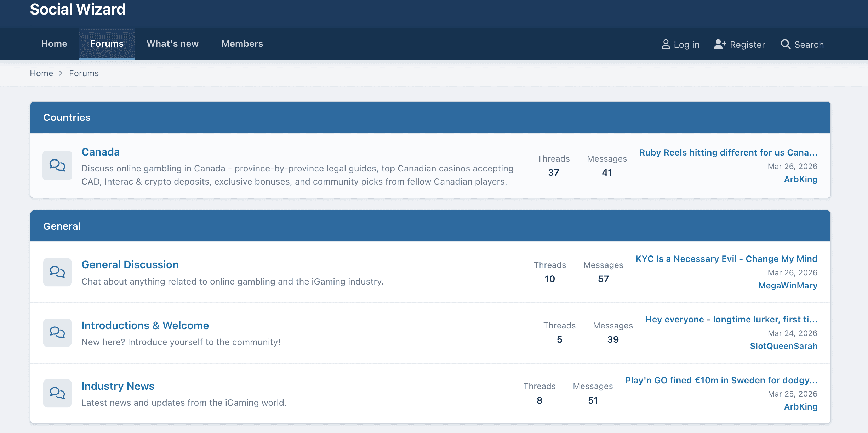Click the General Discussion chat bubble icon
868x433 pixels.
coord(57,272)
